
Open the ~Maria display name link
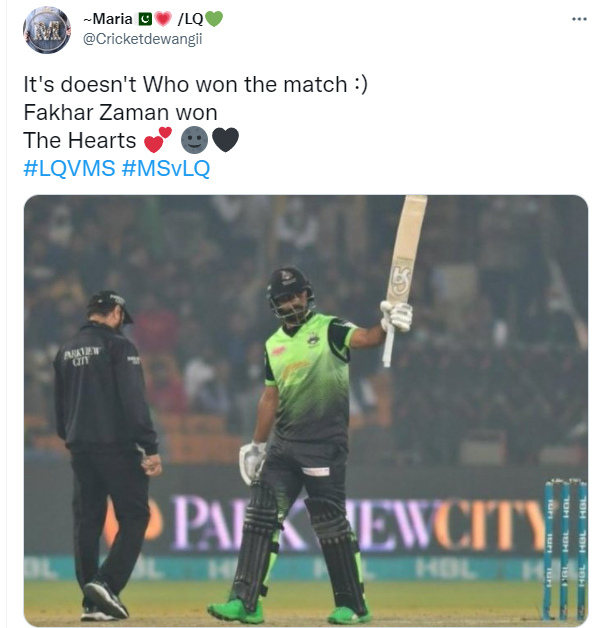(108, 19)
